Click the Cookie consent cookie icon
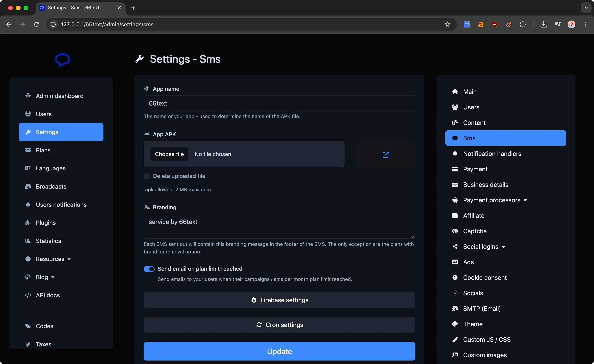Screen dimensions: 594x364 click(455, 277)
